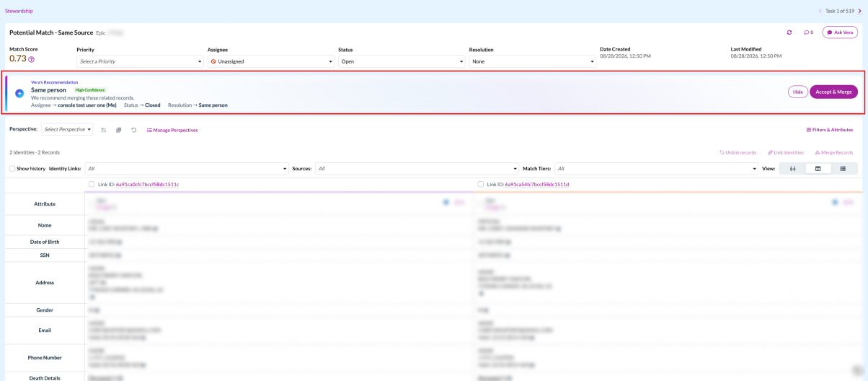Click the save perspective icon
This screenshot has height=381, width=868.
104,130
